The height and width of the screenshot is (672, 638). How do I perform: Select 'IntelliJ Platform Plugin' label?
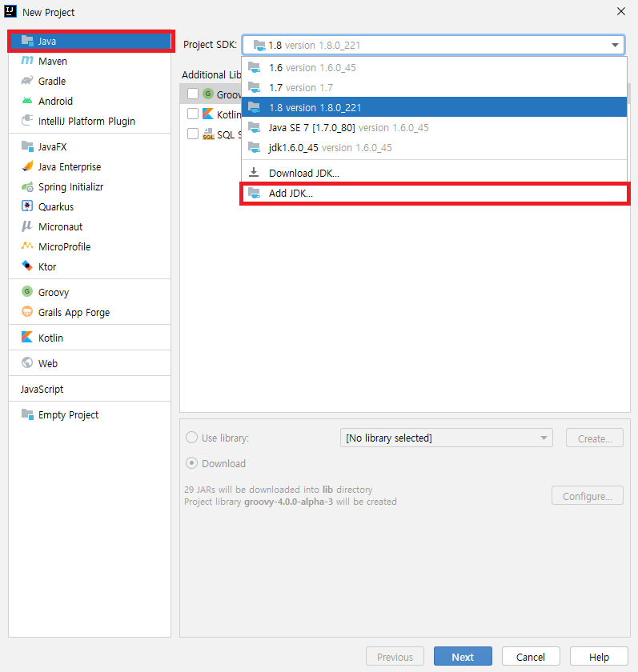pyautogui.click(x=86, y=122)
